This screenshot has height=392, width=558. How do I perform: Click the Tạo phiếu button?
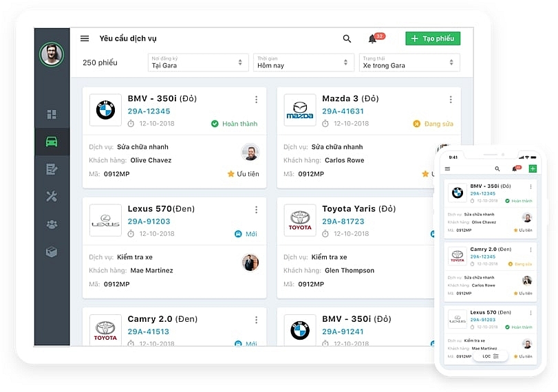pos(432,39)
